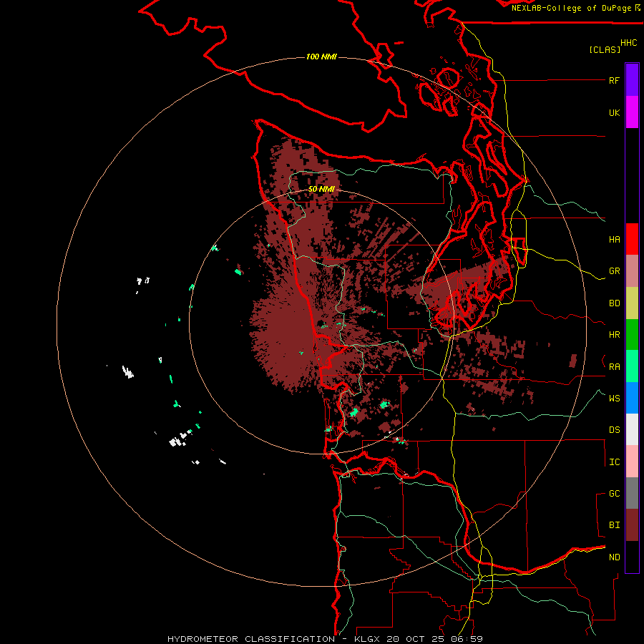644x644 pixels.
Task: Select the 'BD' legend label
Action: [x=614, y=303]
